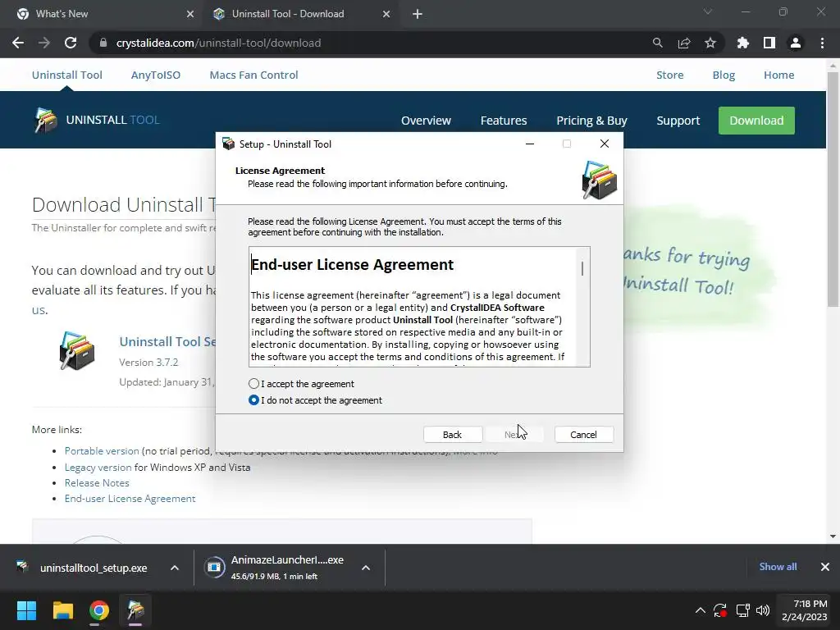Switch to Macs Fan Control product tab
Viewport: 840px width, 630px height.
[x=254, y=75]
